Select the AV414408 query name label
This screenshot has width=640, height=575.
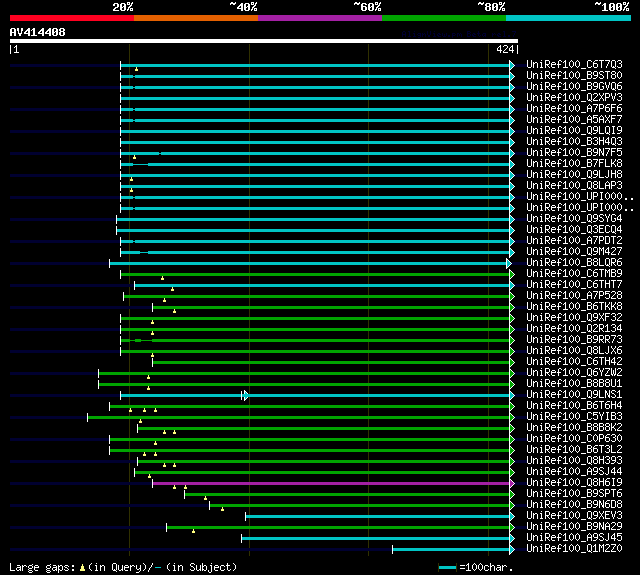[x=38, y=32]
